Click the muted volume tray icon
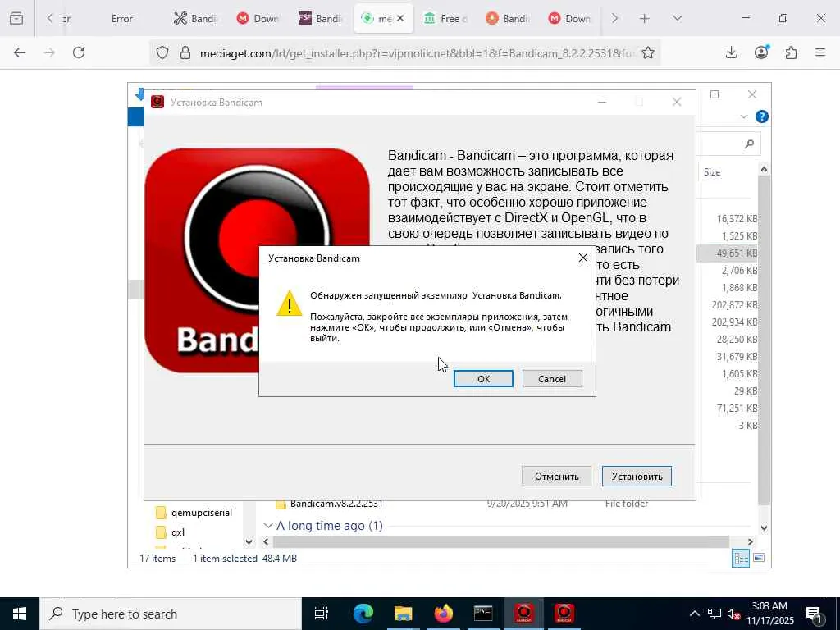 [733, 614]
